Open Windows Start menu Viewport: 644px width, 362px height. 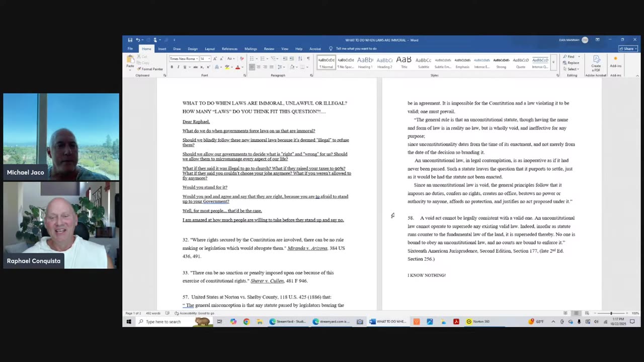(129, 322)
